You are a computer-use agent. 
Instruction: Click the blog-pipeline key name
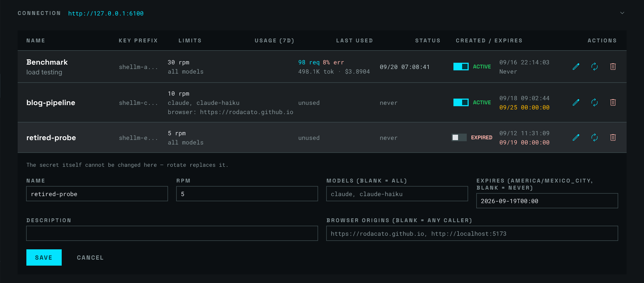[x=51, y=102]
